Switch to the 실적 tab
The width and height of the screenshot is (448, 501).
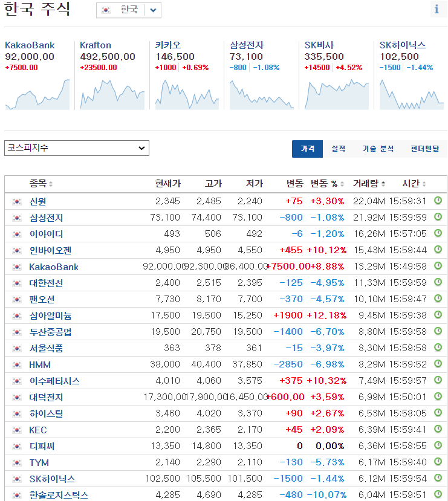pos(338,149)
